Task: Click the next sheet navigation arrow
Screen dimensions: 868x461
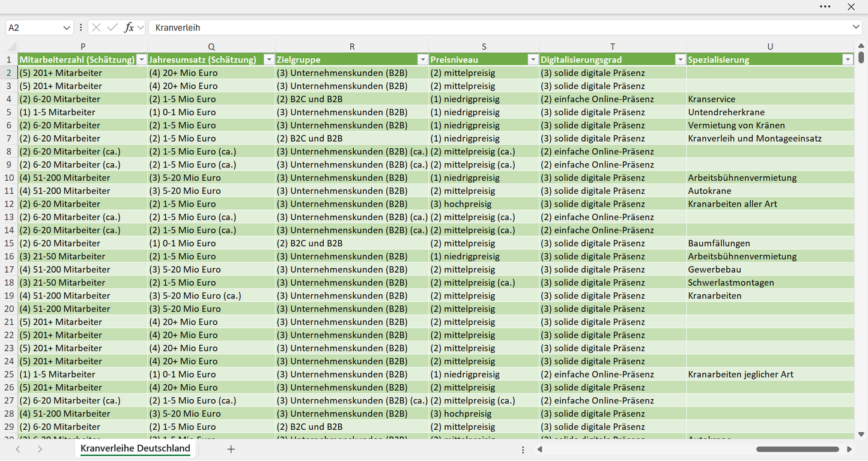Action: [40, 449]
